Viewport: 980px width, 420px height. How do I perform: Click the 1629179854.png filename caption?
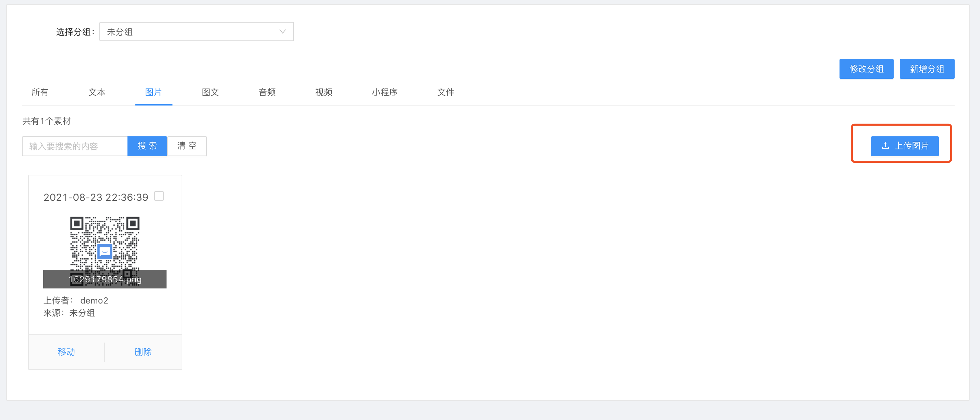point(105,279)
